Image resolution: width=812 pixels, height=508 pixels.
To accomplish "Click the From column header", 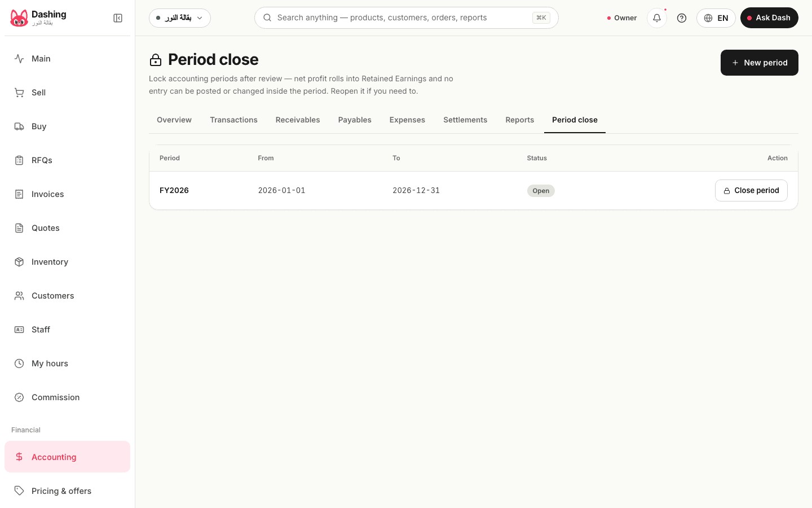I will [266, 158].
